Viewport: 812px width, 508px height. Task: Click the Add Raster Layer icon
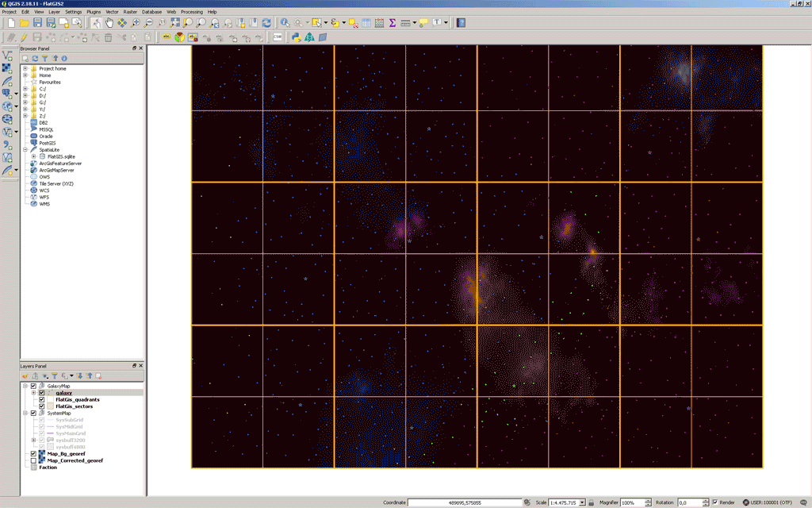click(8, 68)
